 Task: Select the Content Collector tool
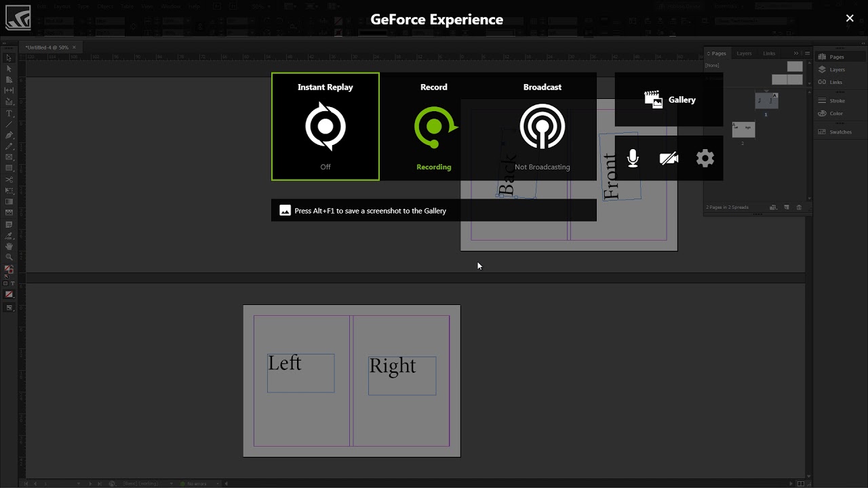[x=9, y=102]
